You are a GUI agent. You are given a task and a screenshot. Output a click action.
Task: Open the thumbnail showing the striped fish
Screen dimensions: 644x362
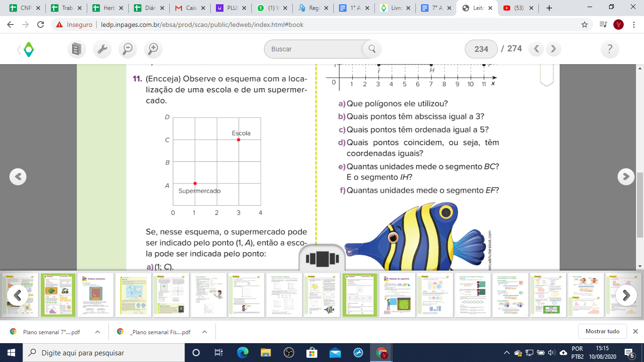322,295
